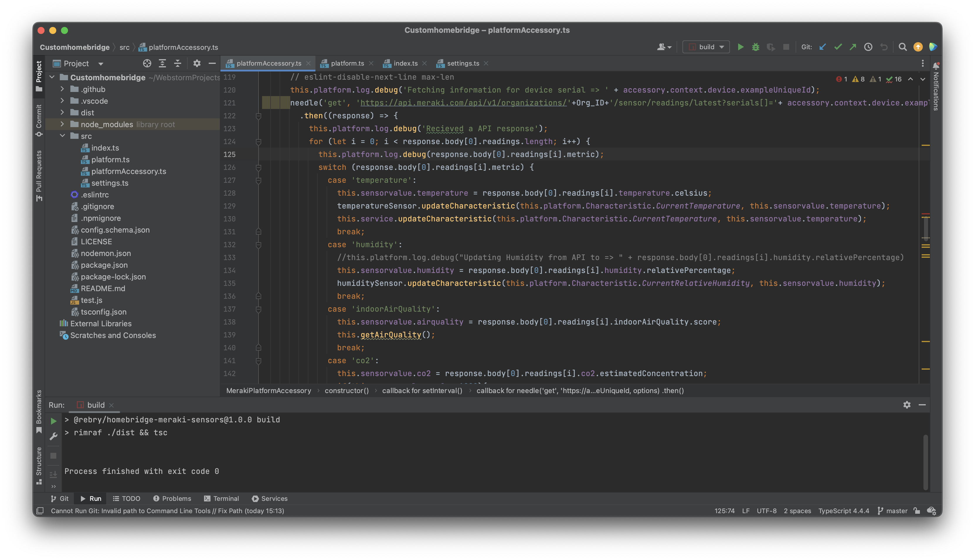Click the run console vertical scrollbar
Image resolution: width=975 pixels, height=560 pixels.
[x=925, y=462]
